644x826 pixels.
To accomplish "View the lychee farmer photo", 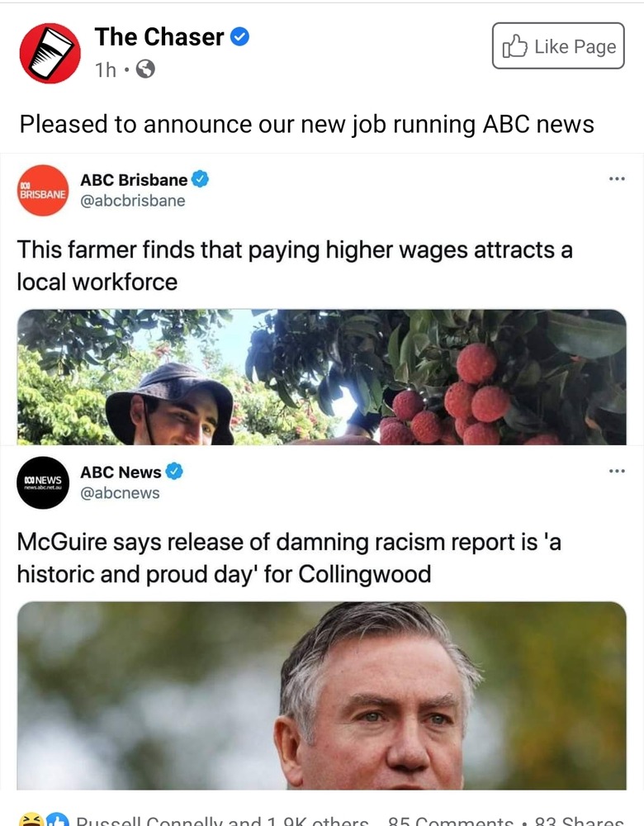I will pos(322,377).
